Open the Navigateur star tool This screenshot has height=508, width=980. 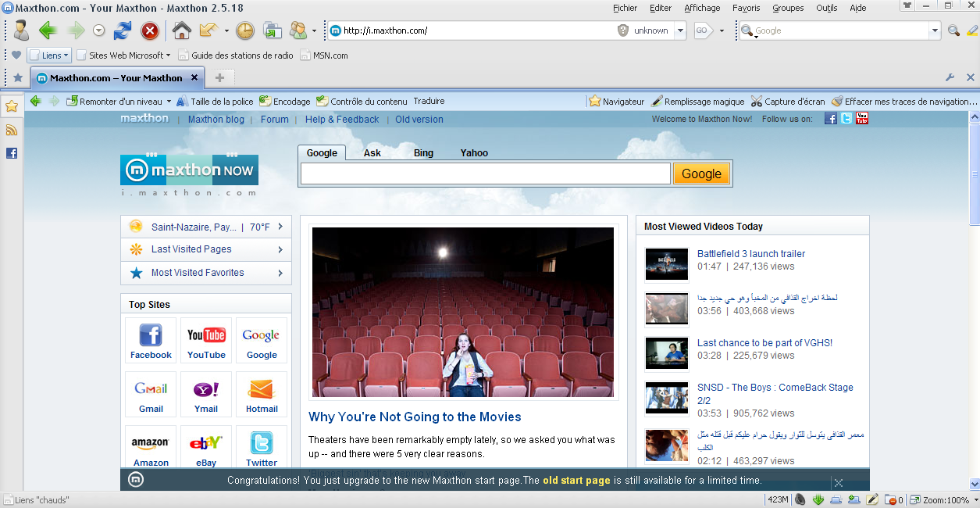tap(616, 101)
